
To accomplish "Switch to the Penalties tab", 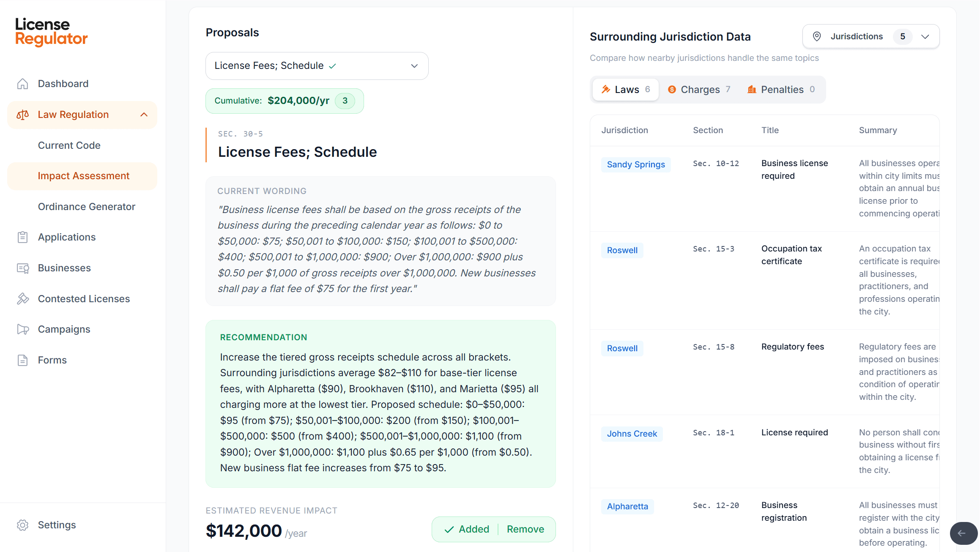I will (781, 90).
